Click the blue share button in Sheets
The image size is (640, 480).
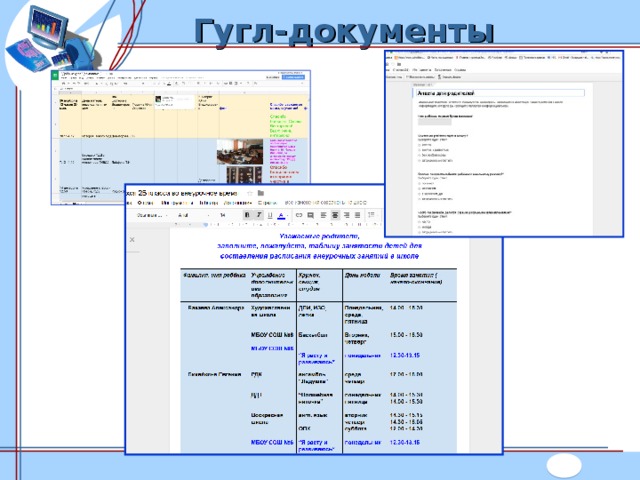293,77
